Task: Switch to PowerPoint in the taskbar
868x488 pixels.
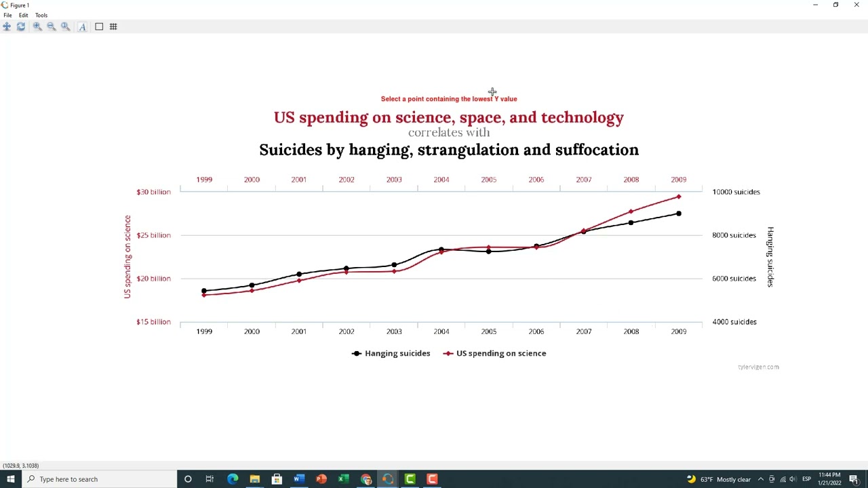Action: 321,479
